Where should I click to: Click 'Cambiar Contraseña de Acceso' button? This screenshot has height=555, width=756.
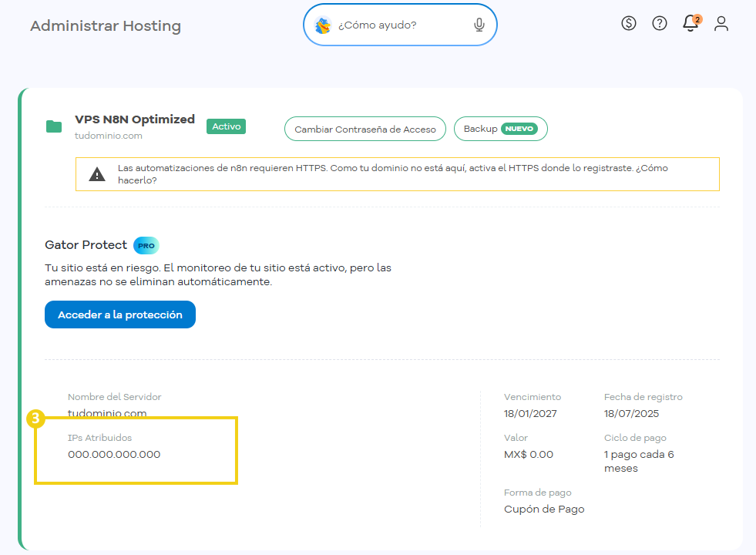tap(365, 129)
